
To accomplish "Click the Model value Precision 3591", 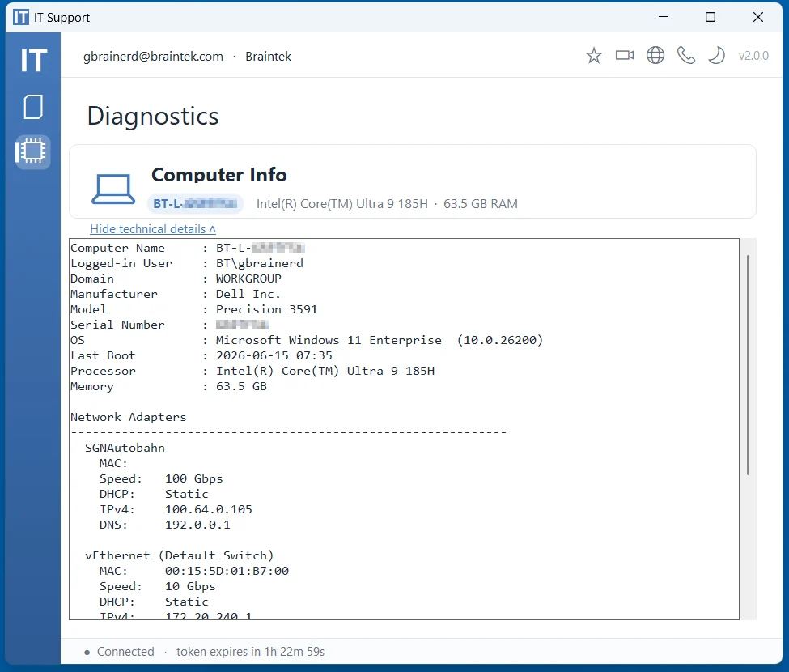I will point(267,309).
